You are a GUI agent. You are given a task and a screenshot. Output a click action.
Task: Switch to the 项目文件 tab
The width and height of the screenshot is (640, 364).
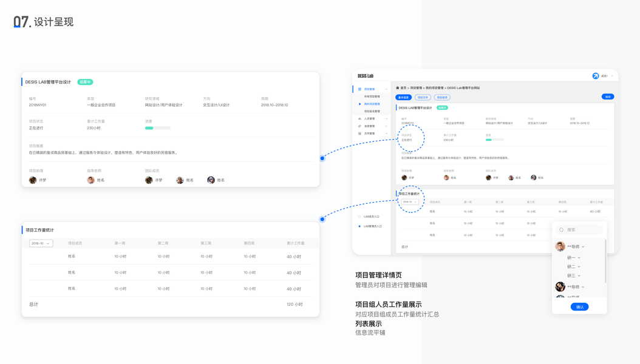point(423,98)
